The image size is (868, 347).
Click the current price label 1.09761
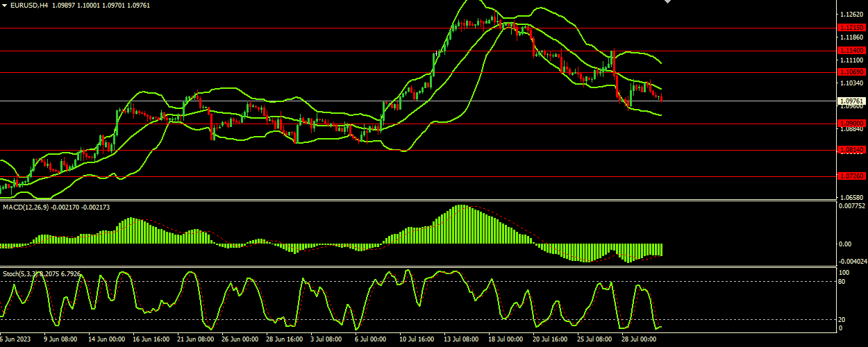coord(851,101)
